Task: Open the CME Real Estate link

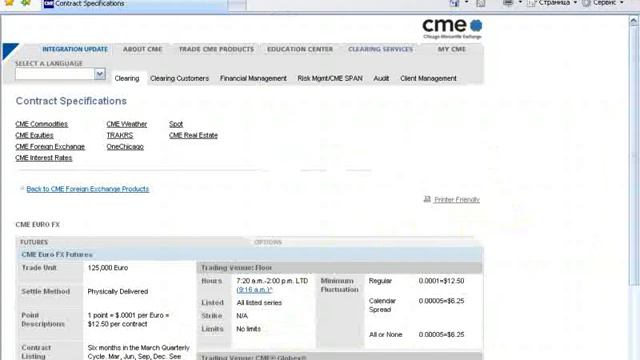Action: coord(193,136)
